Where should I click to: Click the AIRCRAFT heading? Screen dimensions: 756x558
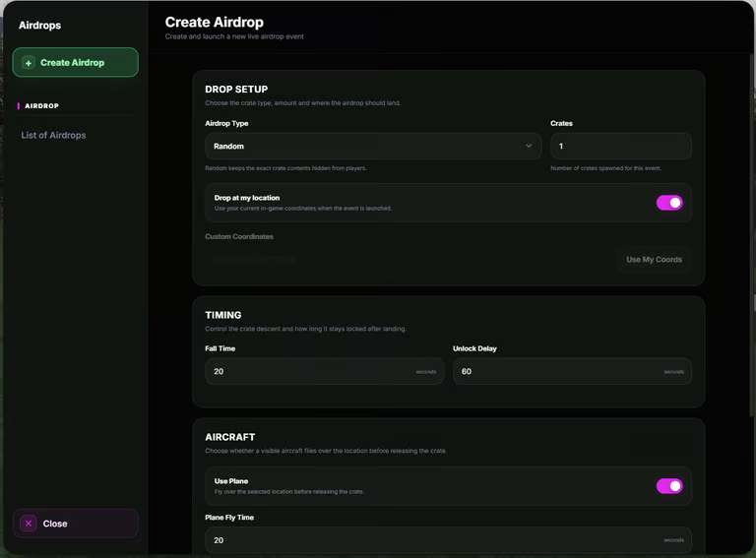[230, 437]
